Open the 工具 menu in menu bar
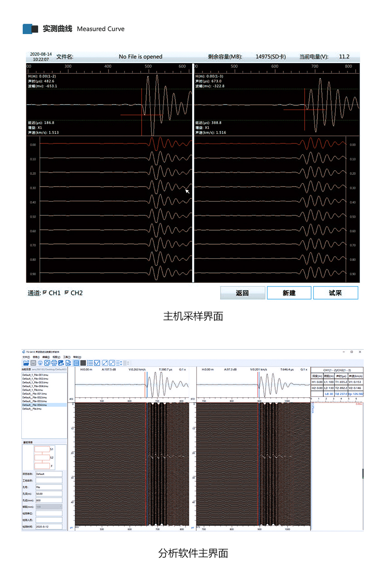The height and width of the screenshot is (588, 386). click(67, 357)
